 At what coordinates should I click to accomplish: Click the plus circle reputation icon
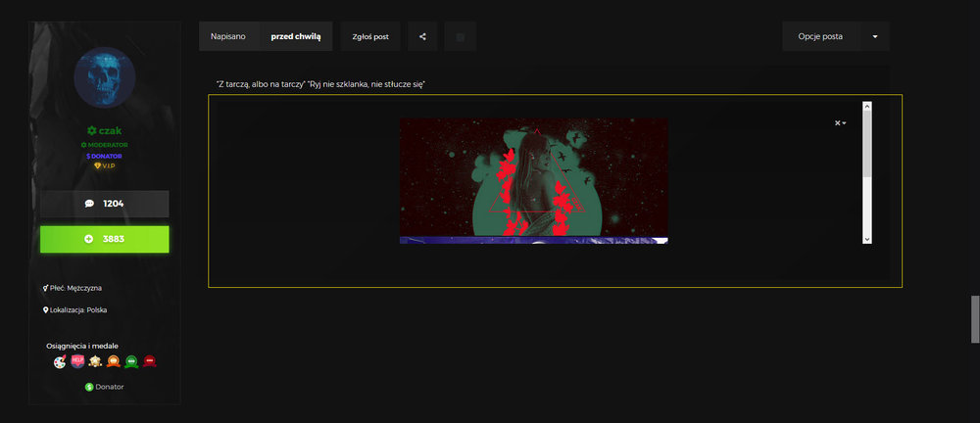coord(89,239)
